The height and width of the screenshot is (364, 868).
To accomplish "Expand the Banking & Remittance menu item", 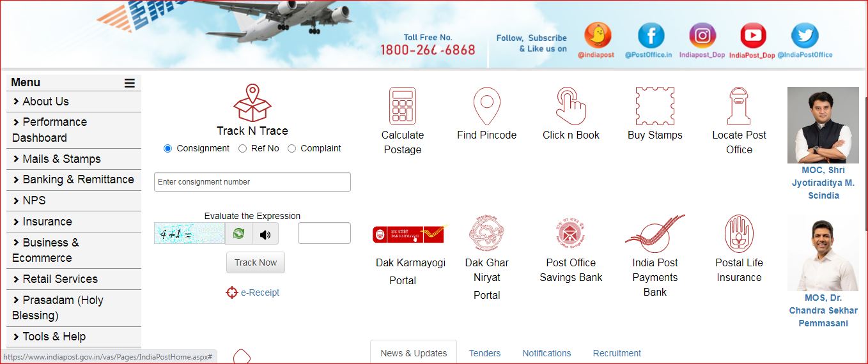I will pos(74,179).
